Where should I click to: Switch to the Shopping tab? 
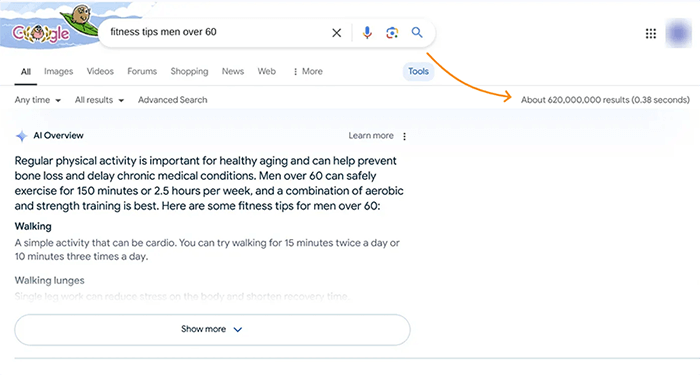[189, 71]
